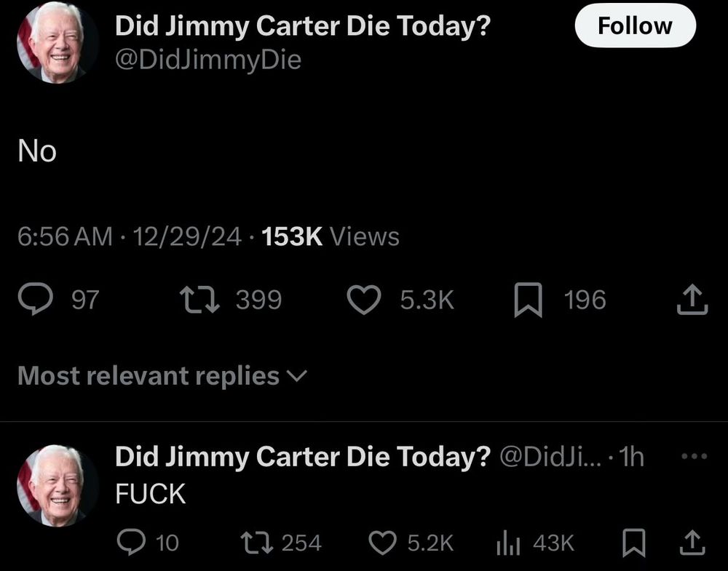Share the main post

click(x=692, y=300)
